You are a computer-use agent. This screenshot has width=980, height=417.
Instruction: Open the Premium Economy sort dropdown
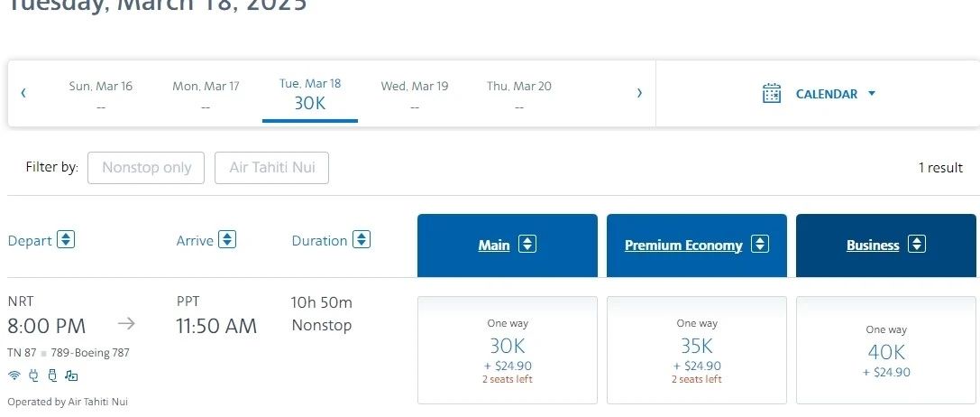(760, 245)
